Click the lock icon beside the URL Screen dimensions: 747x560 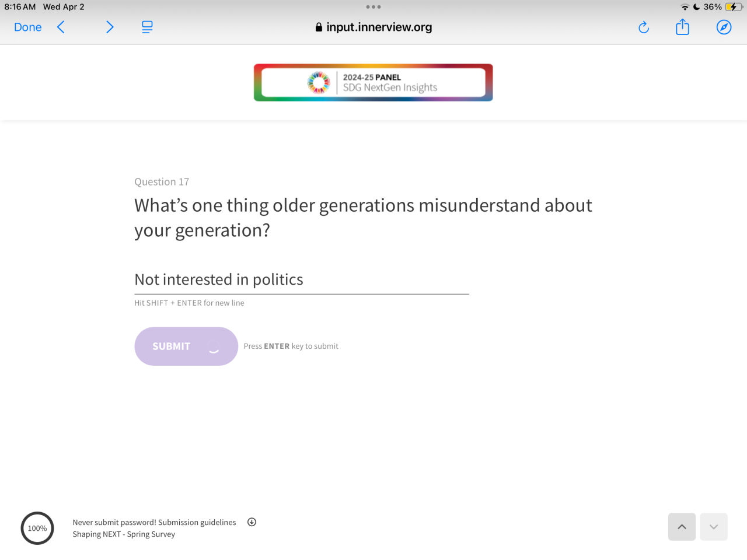(x=319, y=27)
